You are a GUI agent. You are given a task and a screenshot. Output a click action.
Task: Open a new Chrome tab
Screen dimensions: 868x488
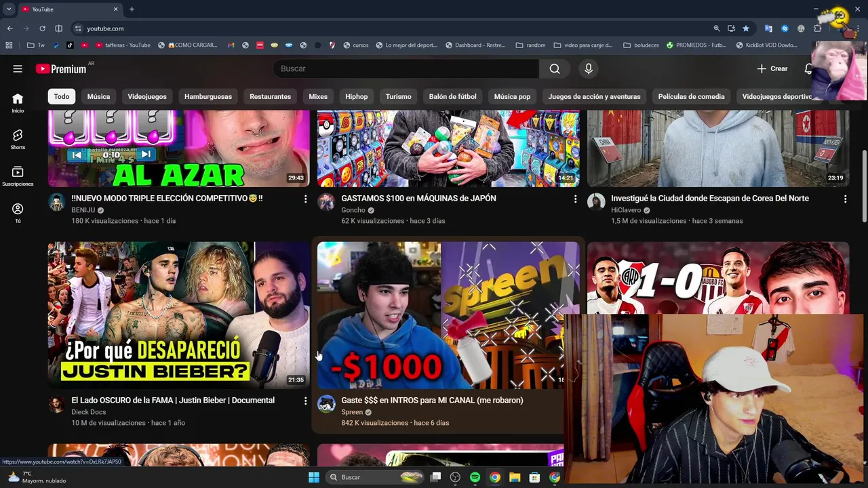point(132,9)
